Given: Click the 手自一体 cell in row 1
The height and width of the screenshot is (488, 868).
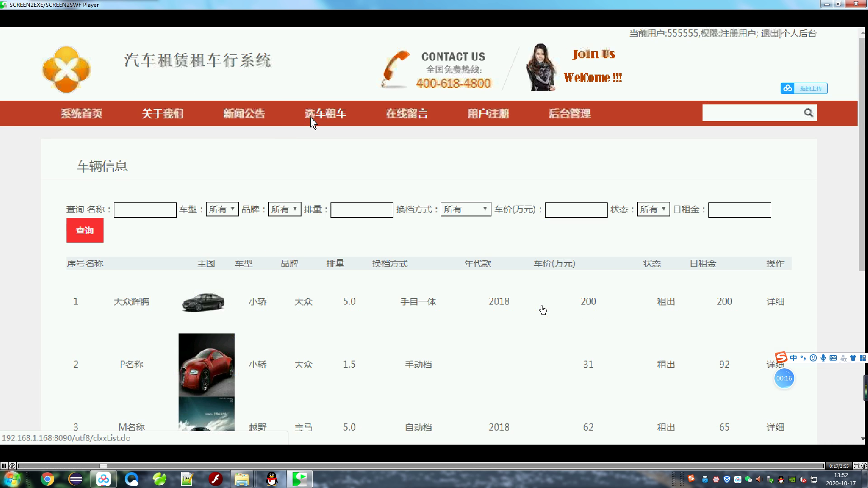Looking at the screenshot, I should [418, 301].
